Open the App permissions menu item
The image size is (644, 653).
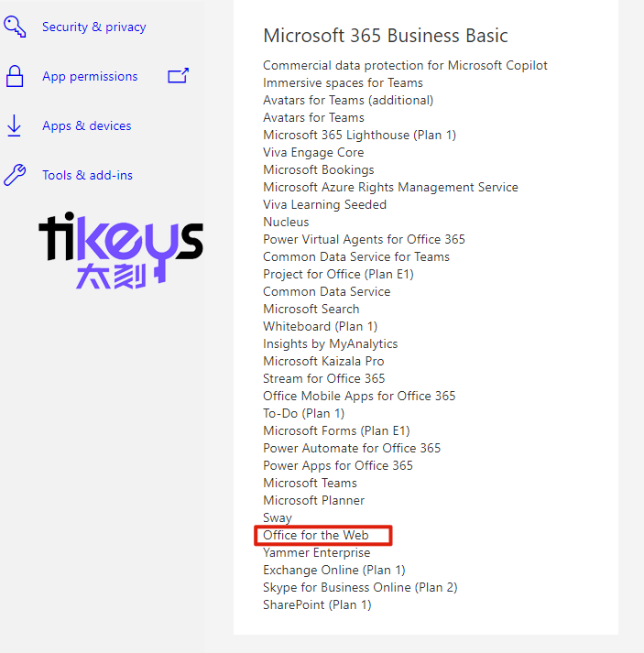click(90, 76)
